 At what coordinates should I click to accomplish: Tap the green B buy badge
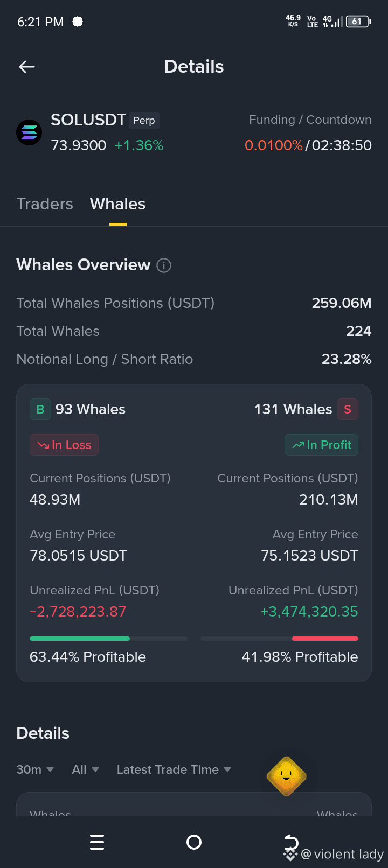pyautogui.click(x=40, y=409)
